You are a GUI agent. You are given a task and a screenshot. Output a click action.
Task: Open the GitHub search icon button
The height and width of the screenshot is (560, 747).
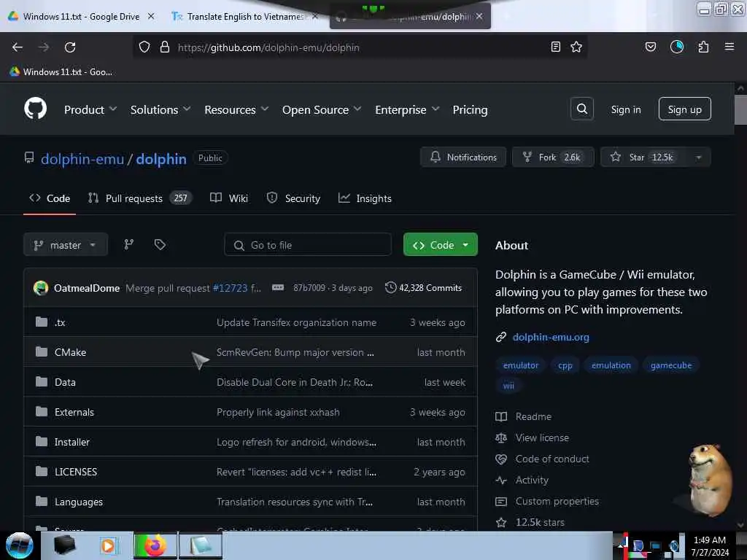[x=581, y=109]
